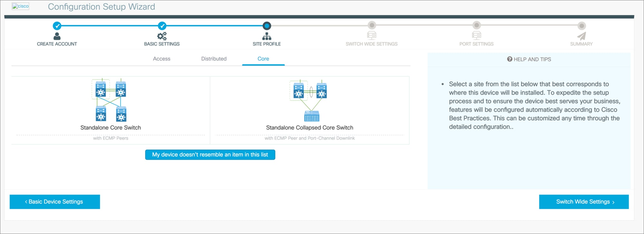Click the broken Cisco logo image

tap(21, 6)
